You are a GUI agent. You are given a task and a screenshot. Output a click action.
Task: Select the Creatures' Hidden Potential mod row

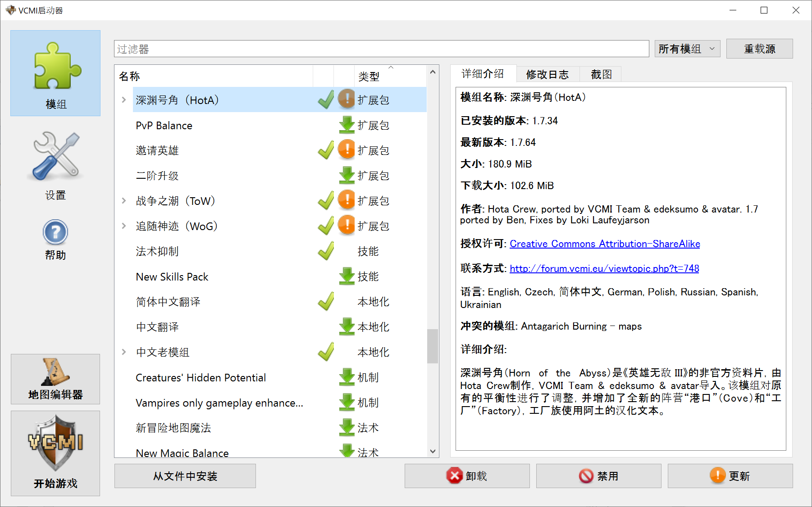tap(270, 377)
